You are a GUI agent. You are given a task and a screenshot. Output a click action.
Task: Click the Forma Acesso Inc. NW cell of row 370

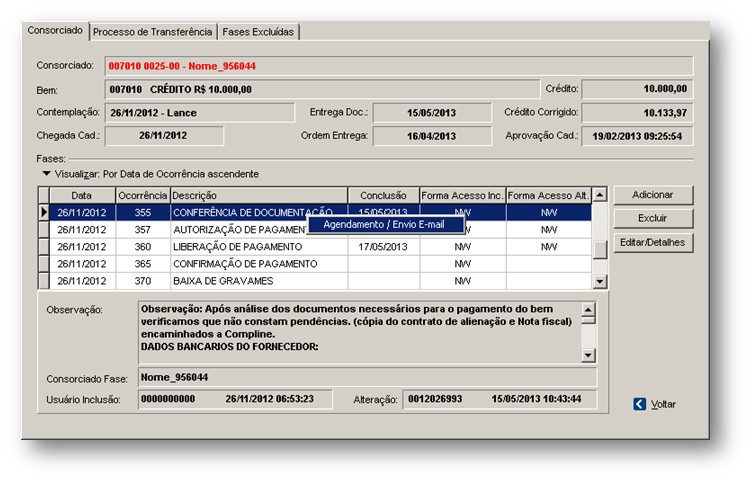coord(462,281)
